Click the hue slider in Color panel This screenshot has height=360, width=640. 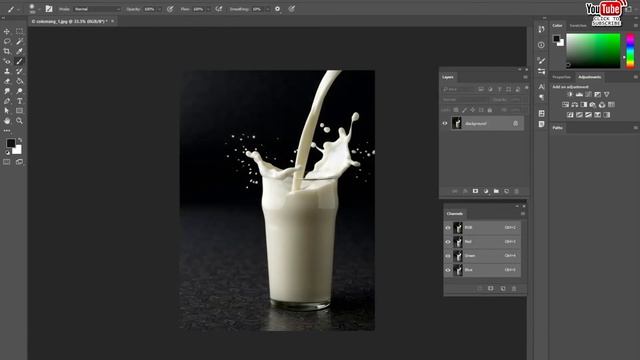point(631,51)
